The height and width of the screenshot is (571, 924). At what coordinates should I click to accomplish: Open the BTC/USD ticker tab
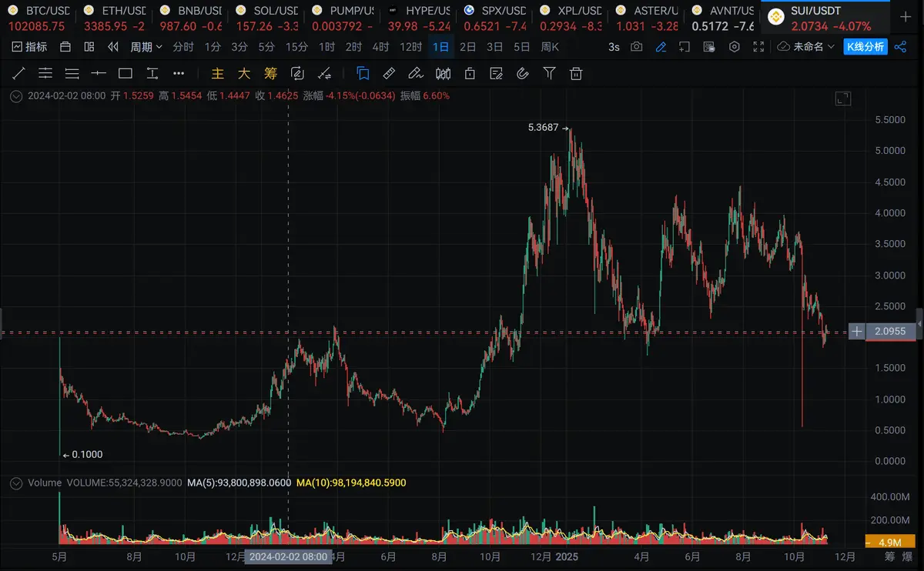tap(37, 18)
